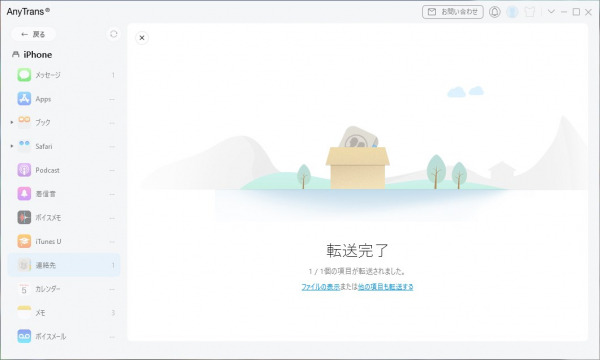Close the transfer complete panel
This screenshot has height=360, width=600.
[x=142, y=38]
